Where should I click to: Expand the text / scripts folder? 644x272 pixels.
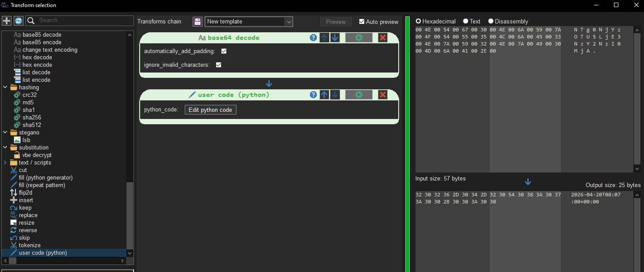pyautogui.click(x=5, y=163)
